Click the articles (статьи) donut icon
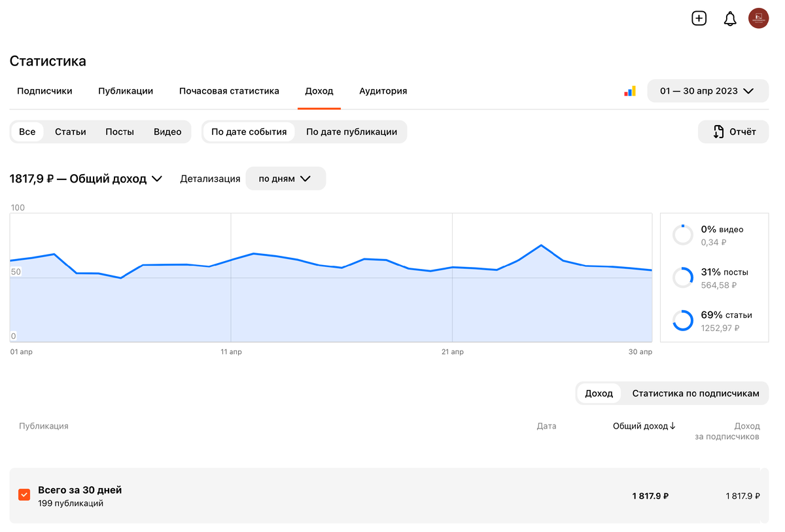785x532 pixels. coord(682,321)
